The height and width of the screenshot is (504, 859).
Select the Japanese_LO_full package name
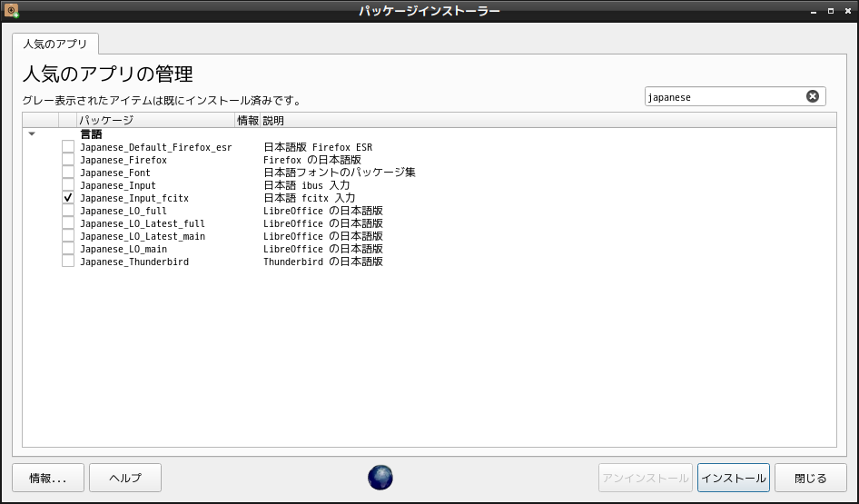coord(123,211)
